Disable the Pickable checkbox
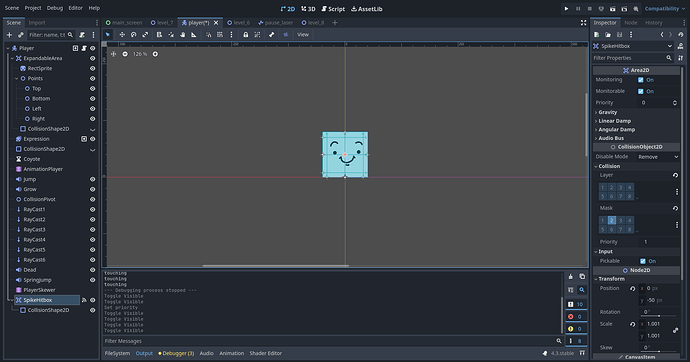Viewport: 690px width, 362px height. [643, 261]
